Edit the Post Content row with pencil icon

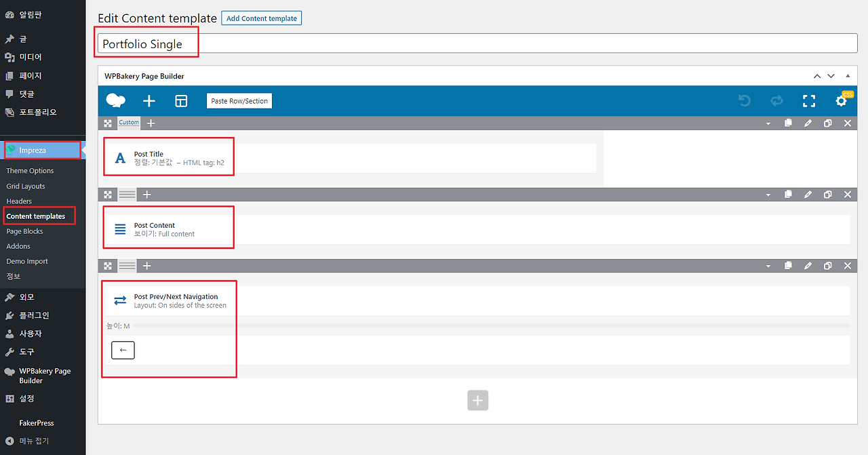click(808, 195)
